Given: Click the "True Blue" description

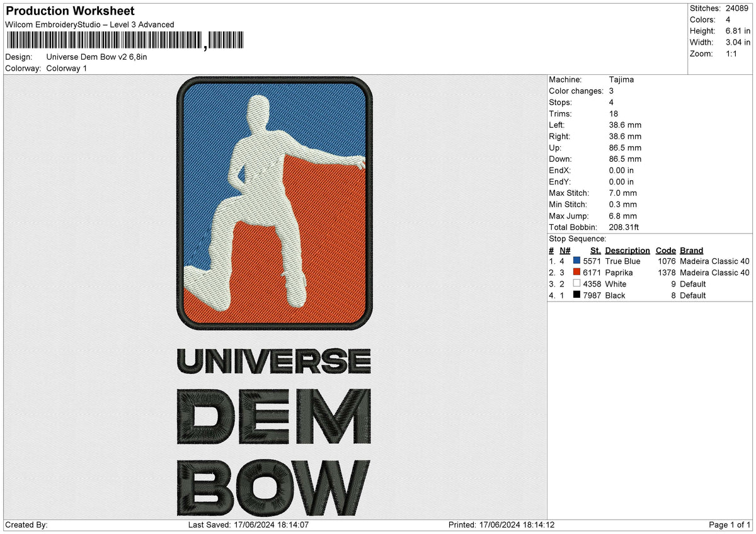Looking at the screenshot, I should [622, 261].
